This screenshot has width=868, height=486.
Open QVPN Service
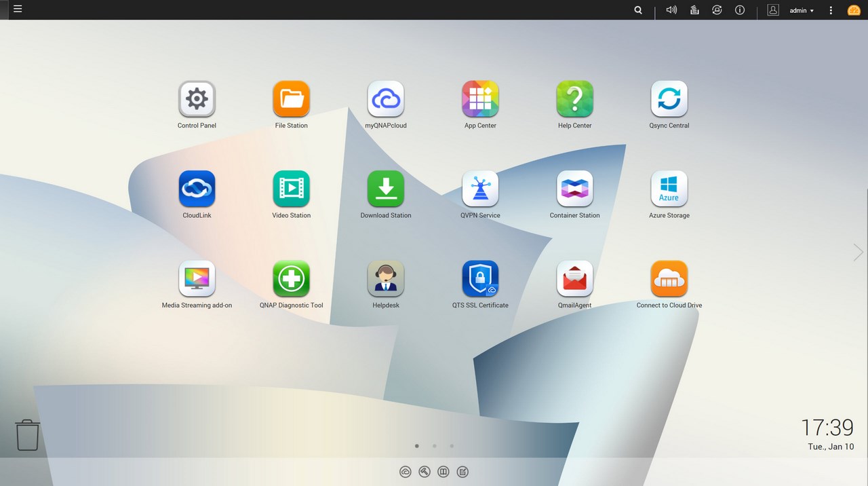(x=480, y=189)
